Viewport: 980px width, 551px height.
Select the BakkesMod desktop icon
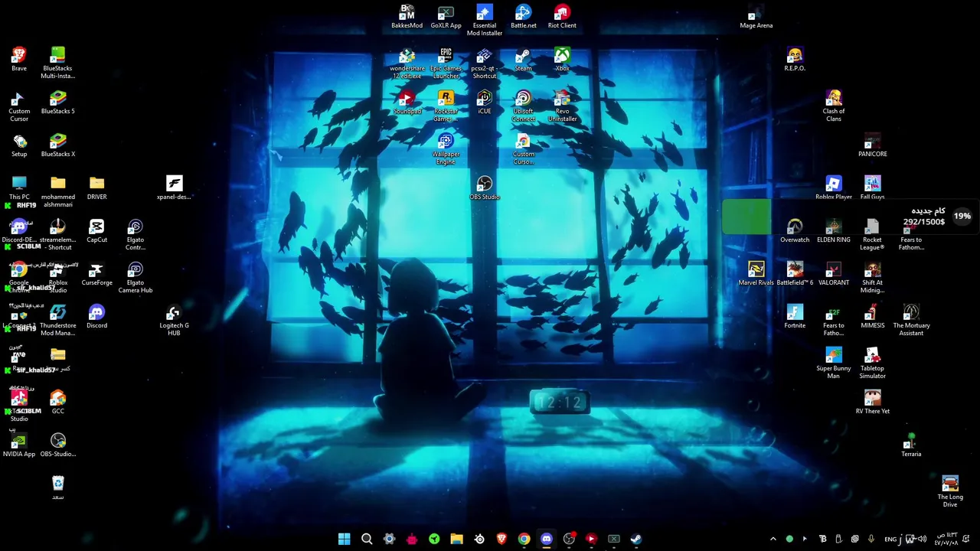[x=407, y=17]
